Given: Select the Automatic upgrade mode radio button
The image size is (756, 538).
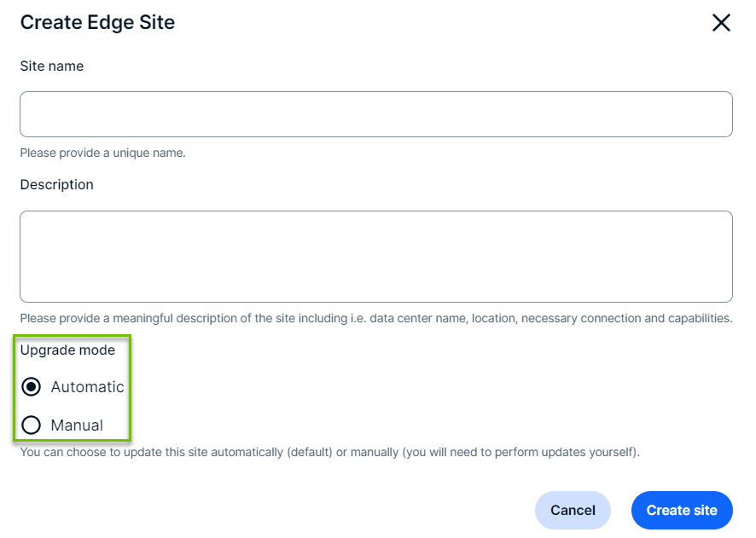Looking at the screenshot, I should coord(32,387).
